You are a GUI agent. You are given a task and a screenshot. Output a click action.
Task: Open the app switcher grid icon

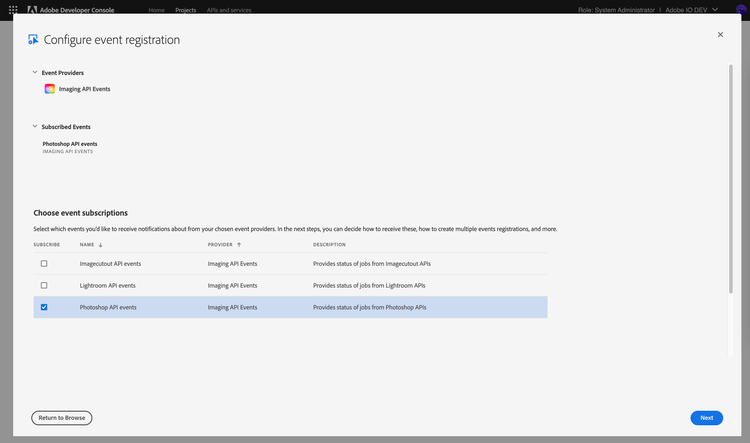point(13,9)
